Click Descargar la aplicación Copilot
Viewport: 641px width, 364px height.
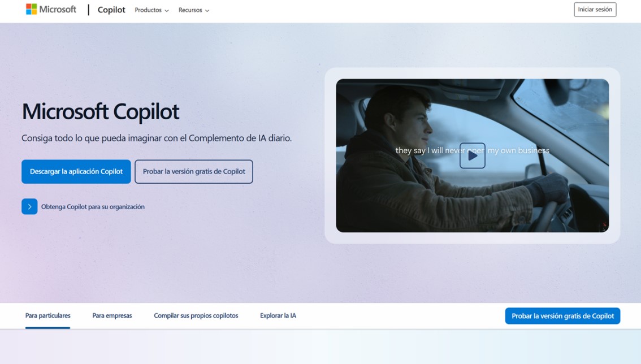[x=76, y=171]
